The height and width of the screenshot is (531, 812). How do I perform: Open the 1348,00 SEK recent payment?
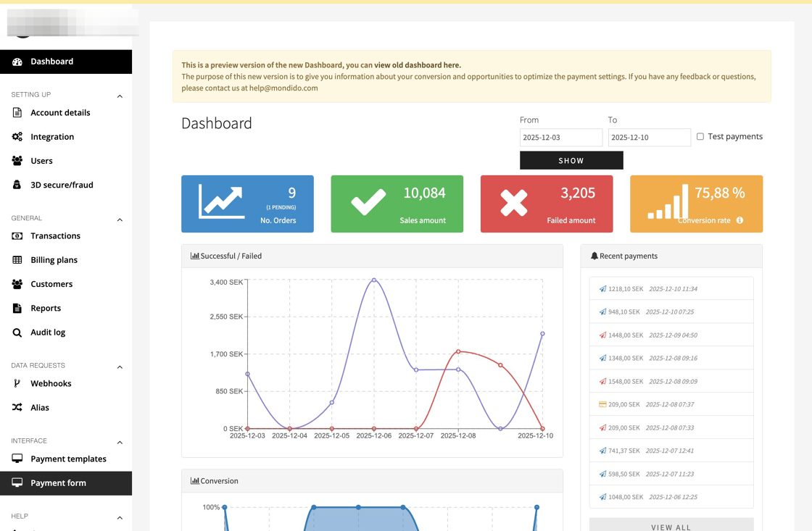671,358
